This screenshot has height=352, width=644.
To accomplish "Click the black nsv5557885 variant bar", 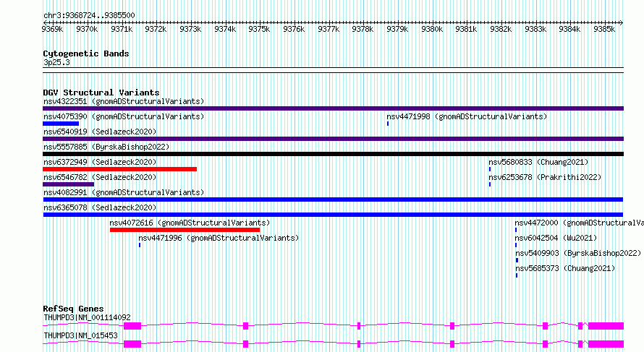I will pos(333,154).
